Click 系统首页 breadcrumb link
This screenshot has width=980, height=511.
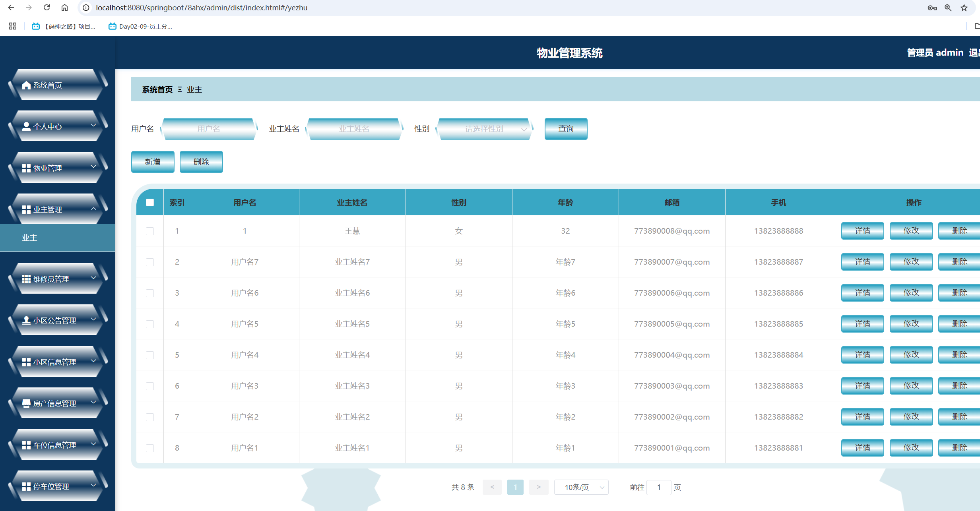tap(157, 89)
